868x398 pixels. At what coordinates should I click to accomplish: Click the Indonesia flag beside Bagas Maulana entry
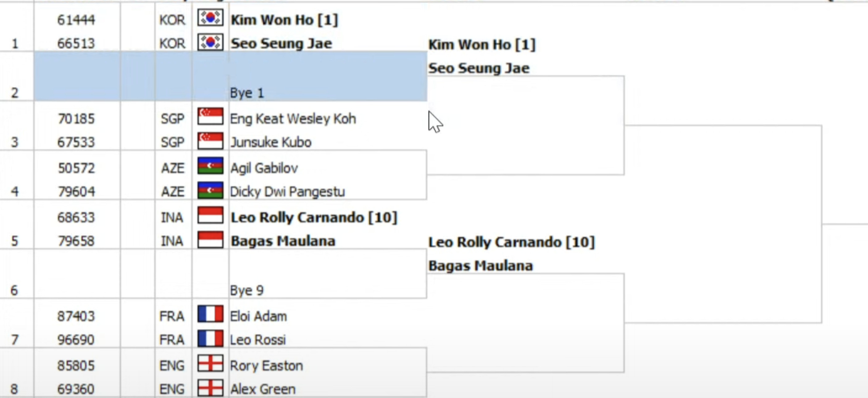coord(210,240)
